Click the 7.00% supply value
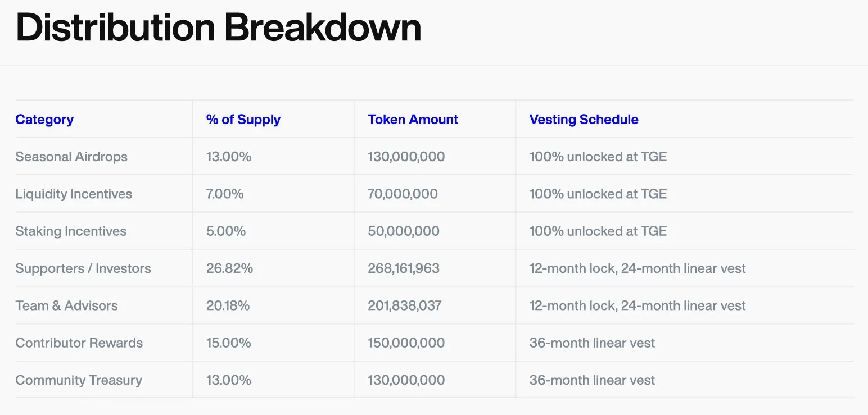Viewport: 868px width, 415px height. (x=225, y=194)
